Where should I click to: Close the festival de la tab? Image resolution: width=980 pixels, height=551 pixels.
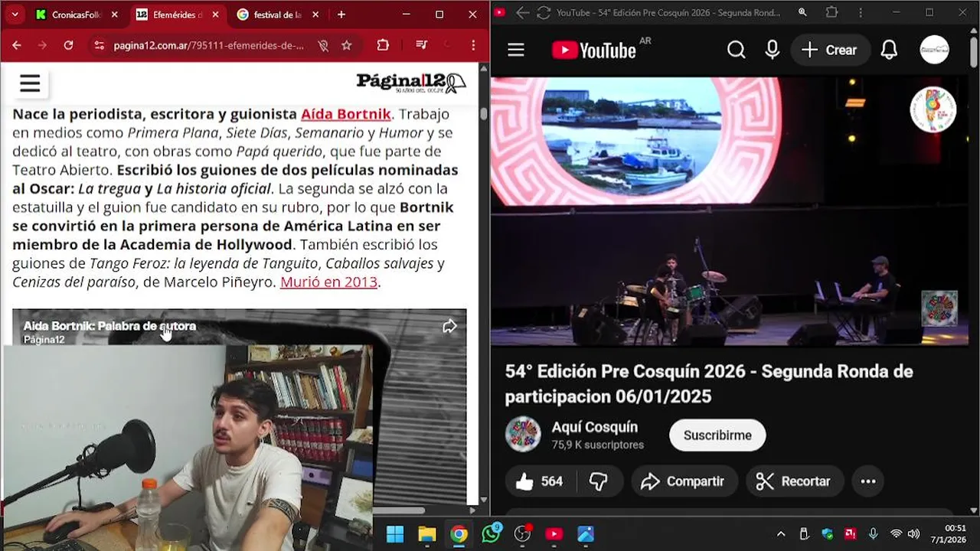(x=316, y=15)
